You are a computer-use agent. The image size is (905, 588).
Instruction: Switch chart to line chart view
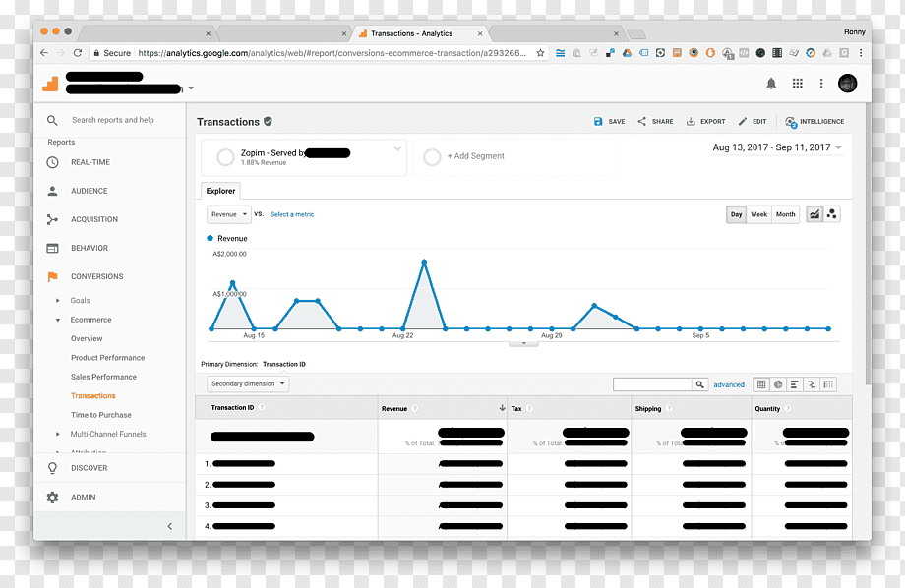pyautogui.click(x=814, y=214)
